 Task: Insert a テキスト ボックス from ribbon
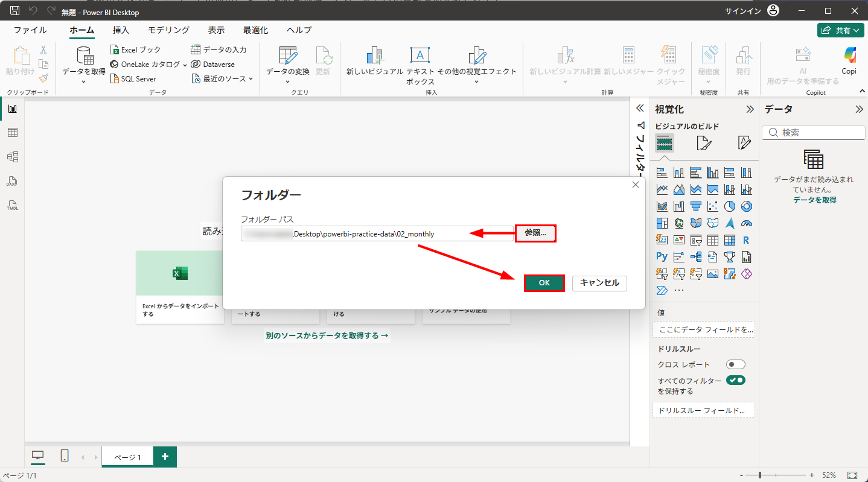[420, 66]
